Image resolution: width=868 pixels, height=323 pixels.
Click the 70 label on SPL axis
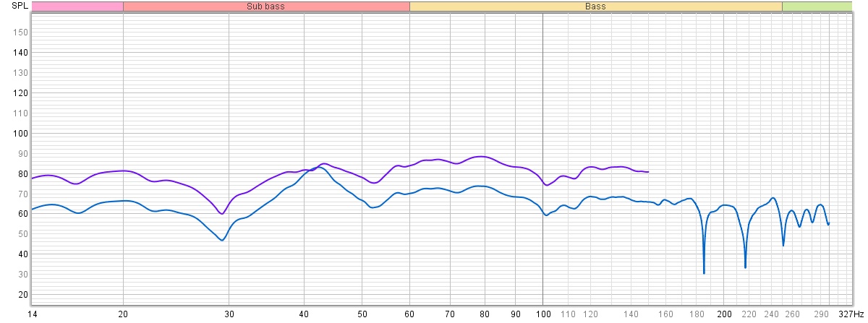pyautogui.click(x=22, y=194)
